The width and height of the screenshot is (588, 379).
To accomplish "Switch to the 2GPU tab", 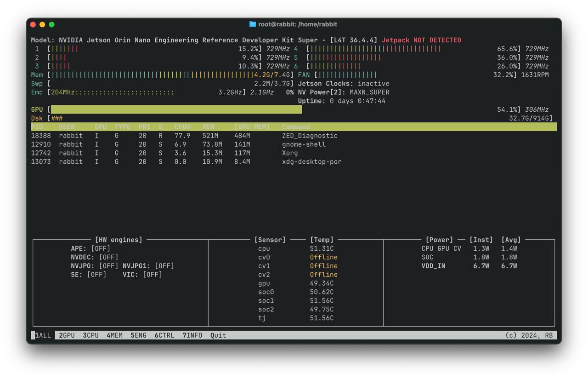I will pyautogui.click(x=67, y=335).
